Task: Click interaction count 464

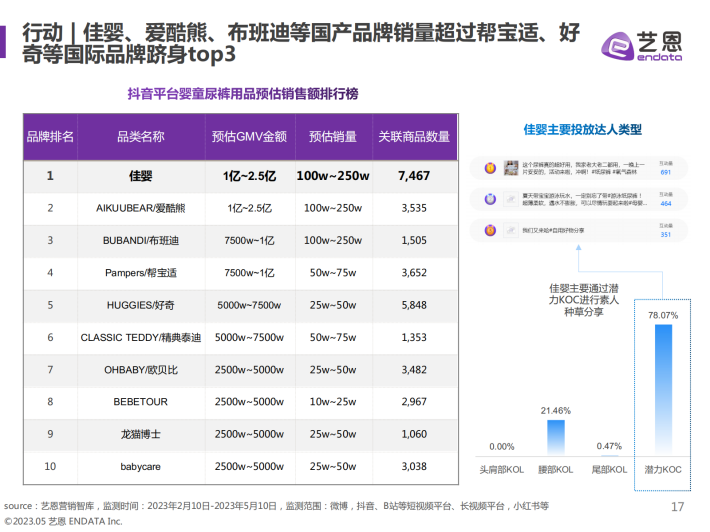Action: 666,204
